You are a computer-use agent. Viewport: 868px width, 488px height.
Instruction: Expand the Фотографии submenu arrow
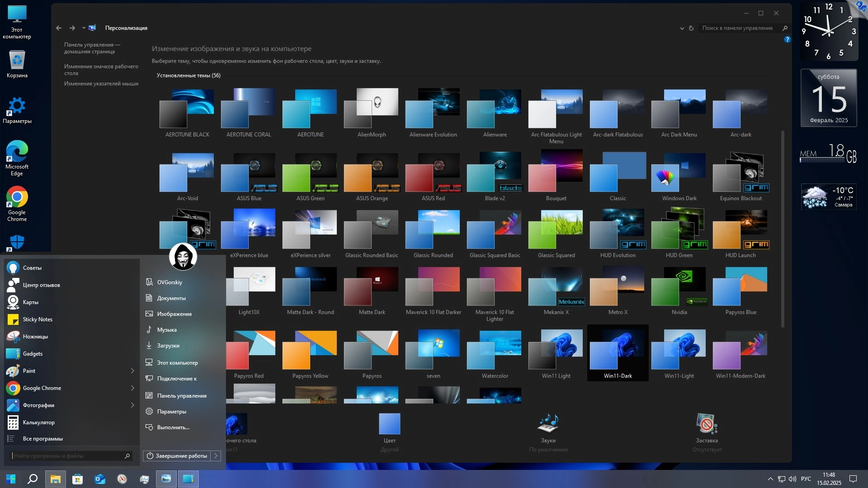(132, 405)
